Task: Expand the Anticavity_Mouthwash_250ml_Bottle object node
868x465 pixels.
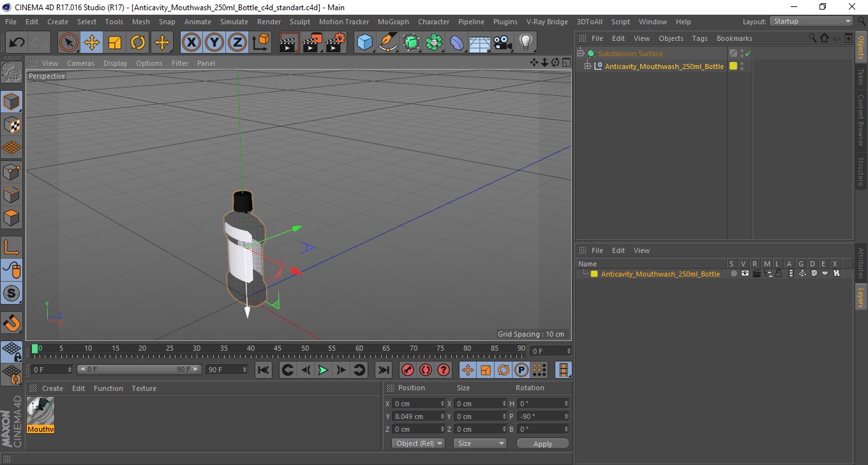Action: coord(588,66)
